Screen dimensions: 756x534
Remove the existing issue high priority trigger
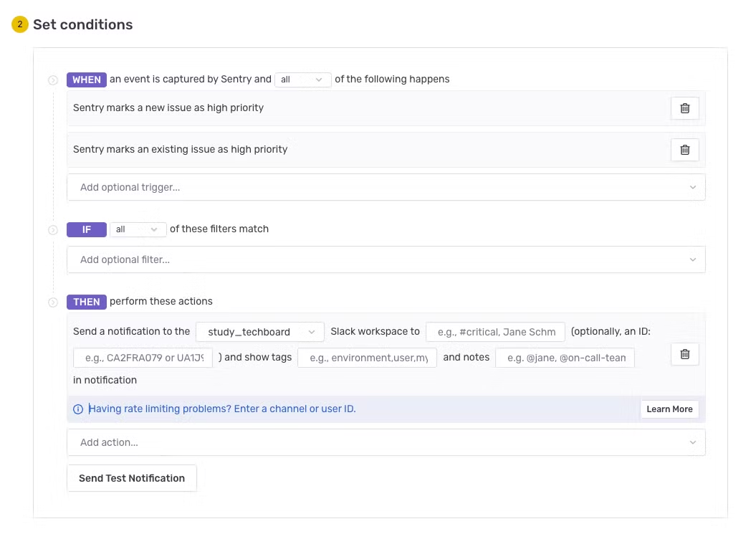pyautogui.click(x=684, y=150)
